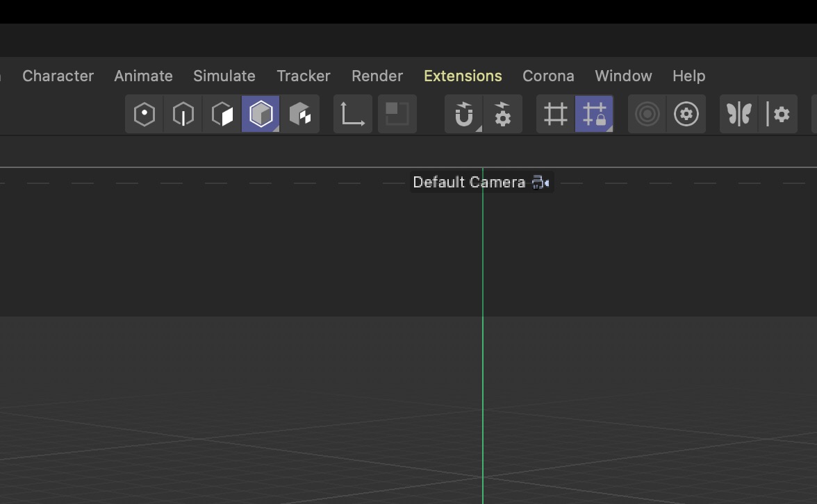Toggle the highlighted Model mode cube
The width and height of the screenshot is (817, 504).
coord(261,114)
